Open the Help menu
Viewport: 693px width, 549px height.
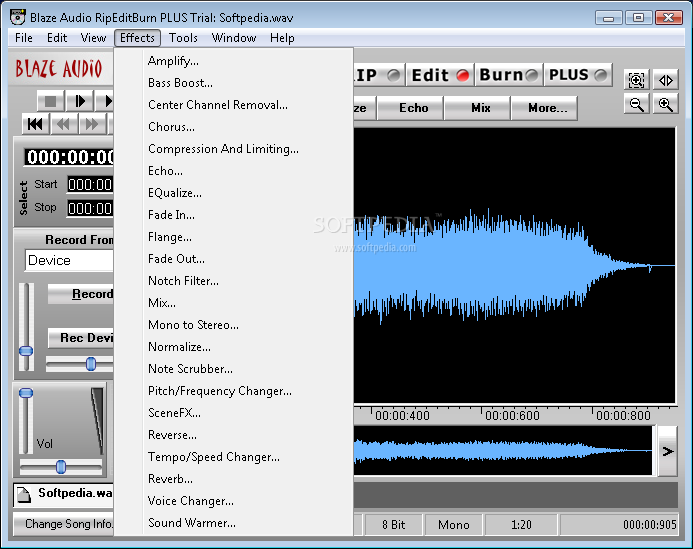(x=282, y=38)
